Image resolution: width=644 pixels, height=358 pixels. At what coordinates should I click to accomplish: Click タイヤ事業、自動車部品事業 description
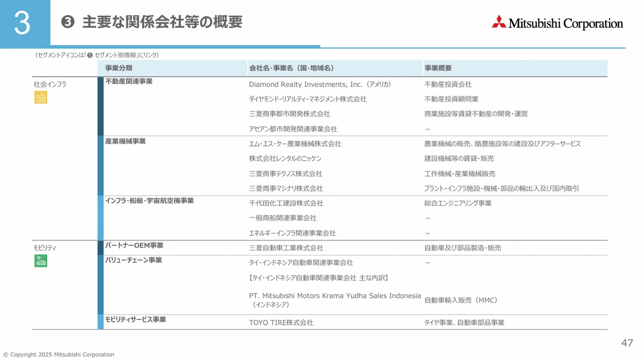464,323
